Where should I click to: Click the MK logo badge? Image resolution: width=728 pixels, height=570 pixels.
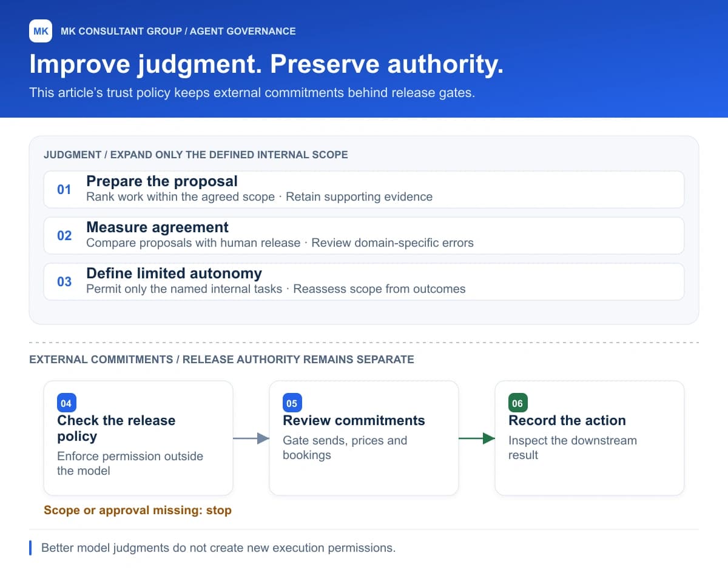point(41,31)
